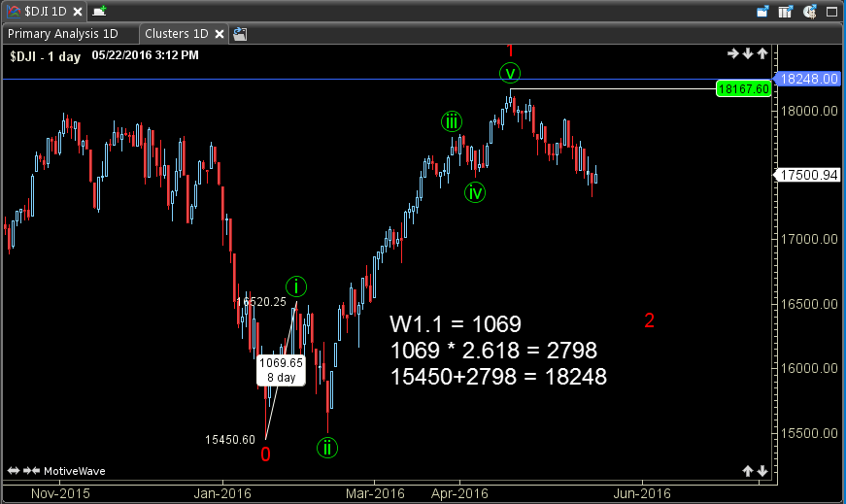Click the 1069.65 8 day measurement box

[281, 370]
